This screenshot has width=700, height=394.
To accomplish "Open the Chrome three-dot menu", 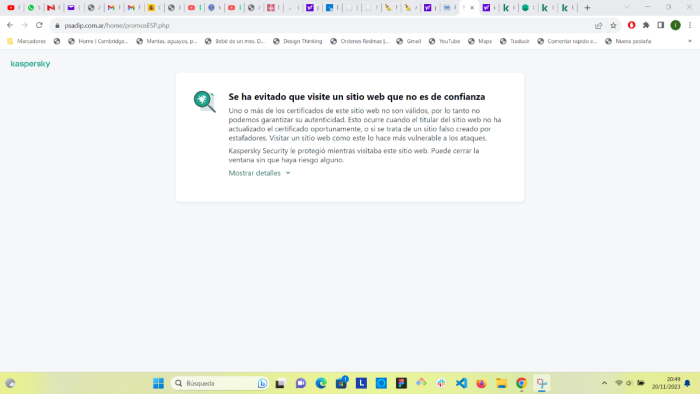I will click(x=690, y=25).
